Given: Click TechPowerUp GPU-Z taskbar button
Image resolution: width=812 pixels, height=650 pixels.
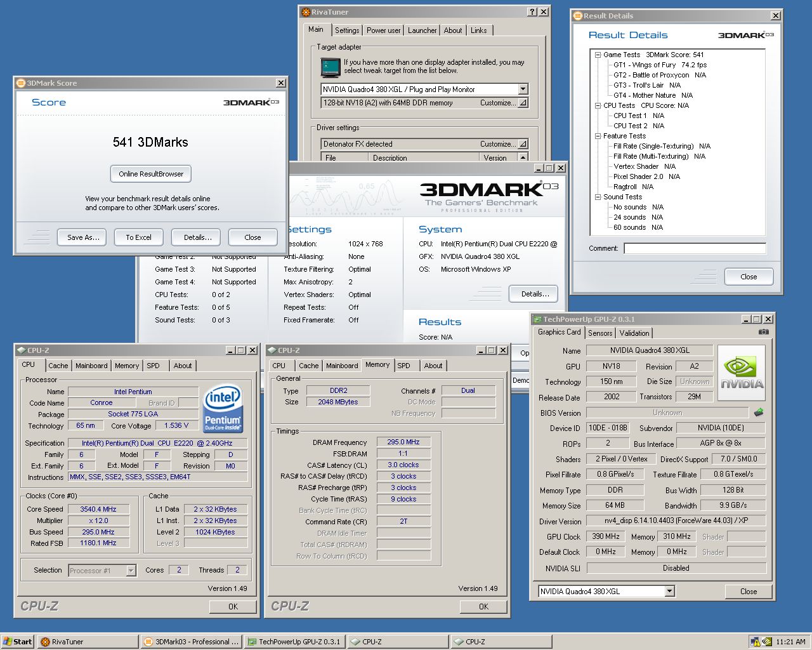Looking at the screenshot, I should point(294,642).
